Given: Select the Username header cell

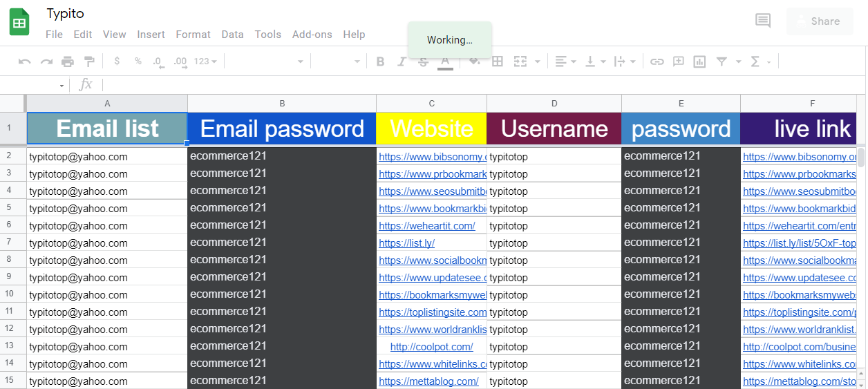Looking at the screenshot, I should pos(554,129).
